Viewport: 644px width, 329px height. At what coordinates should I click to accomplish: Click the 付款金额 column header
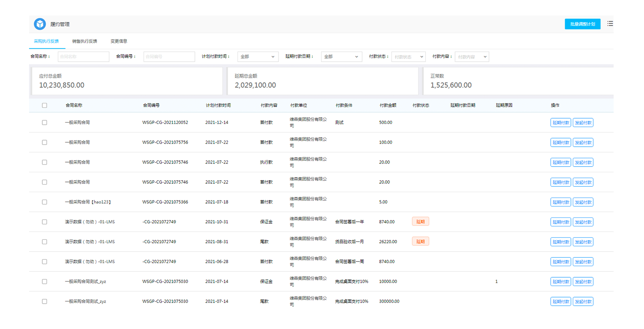click(388, 105)
